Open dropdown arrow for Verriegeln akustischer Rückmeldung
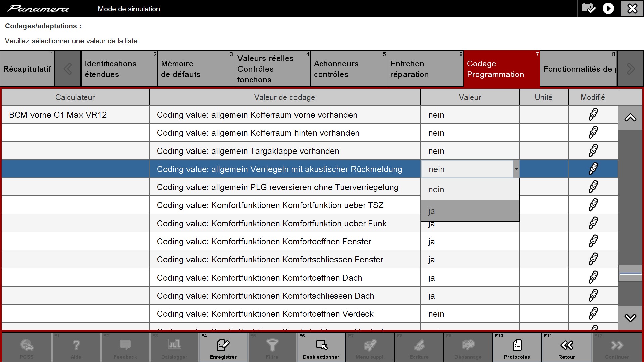 pos(516,169)
